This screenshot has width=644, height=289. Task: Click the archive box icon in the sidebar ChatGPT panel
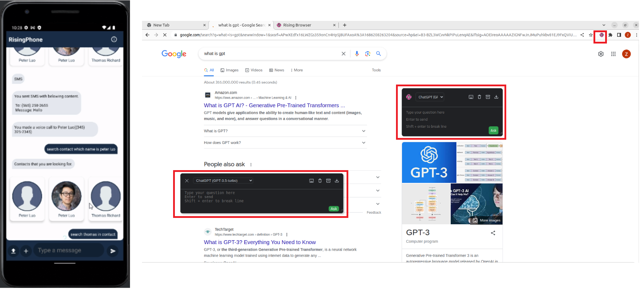pyautogui.click(x=488, y=97)
